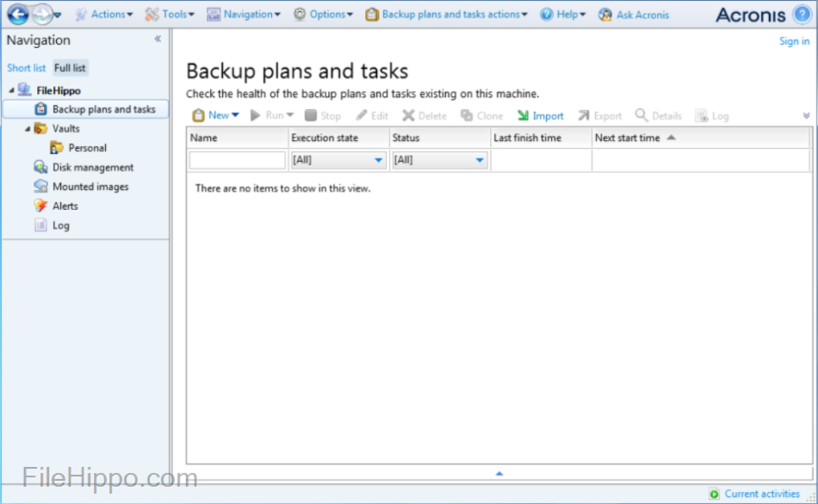Open the Tools menu
This screenshot has height=504, width=818.
(x=169, y=14)
